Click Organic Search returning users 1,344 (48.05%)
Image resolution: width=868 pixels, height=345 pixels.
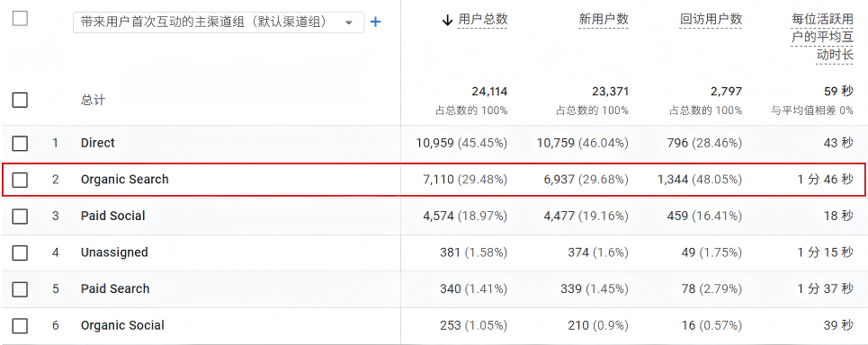click(x=701, y=180)
